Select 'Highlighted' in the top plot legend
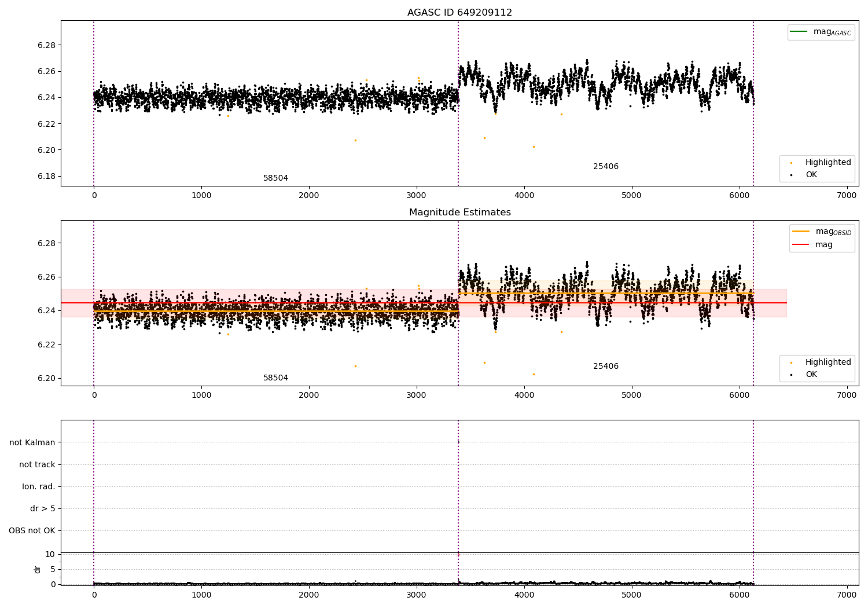This screenshot has width=868, height=608. pos(828,163)
